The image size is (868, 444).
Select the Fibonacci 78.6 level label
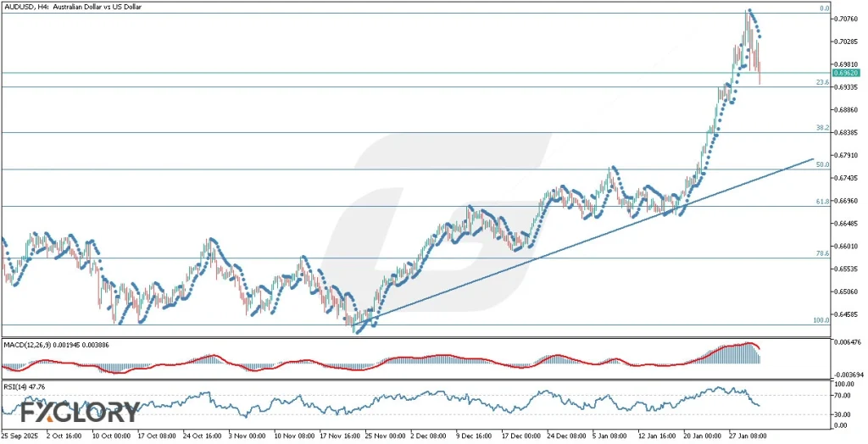[822, 253]
